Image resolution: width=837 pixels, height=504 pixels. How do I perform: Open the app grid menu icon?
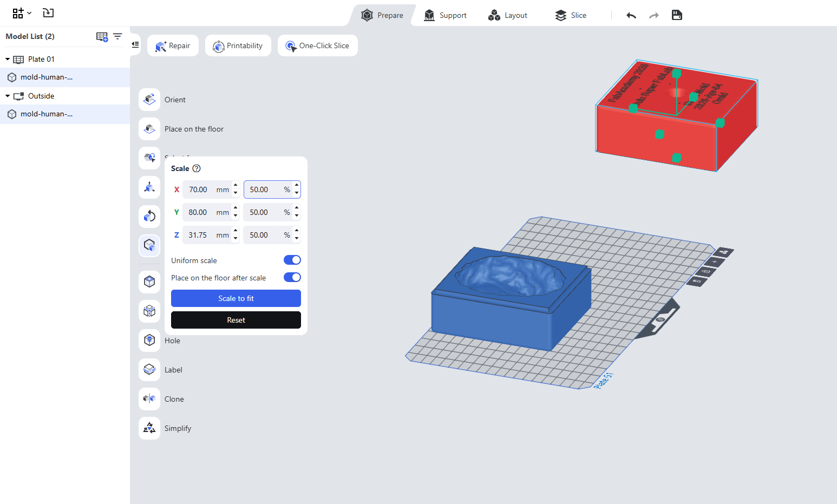pyautogui.click(x=18, y=13)
